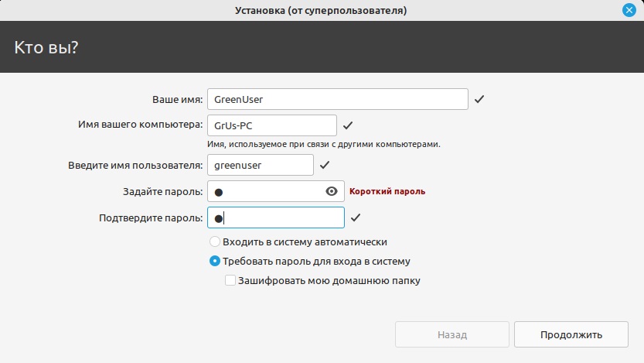Click the computer name hint text
Screen dimensions: 644x363
pyautogui.click(x=323, y=144)
